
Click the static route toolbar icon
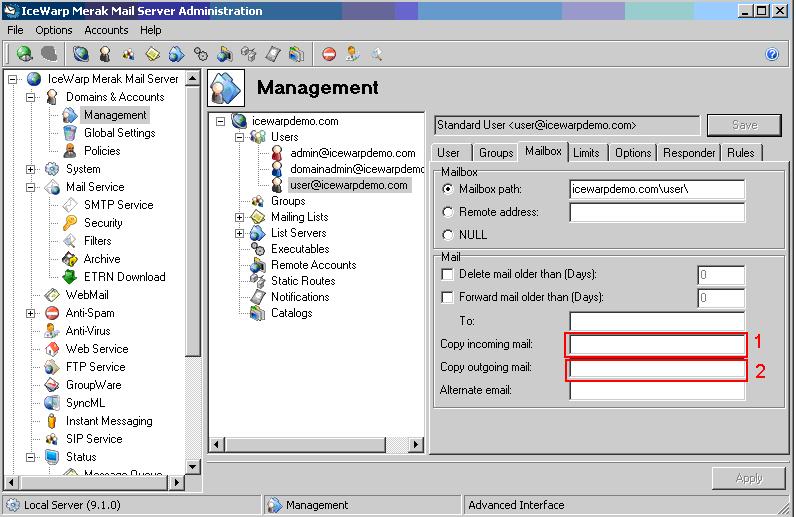pos(248,54)
